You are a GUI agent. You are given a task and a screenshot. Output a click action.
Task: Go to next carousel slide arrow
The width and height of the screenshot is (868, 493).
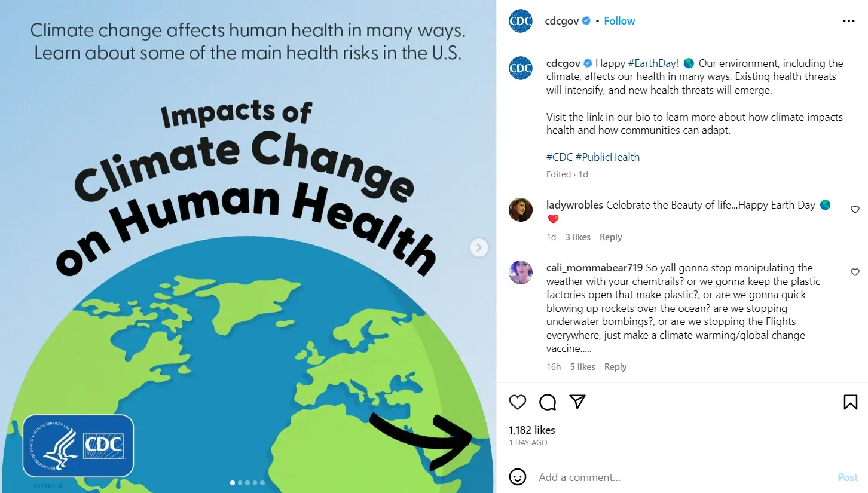point(479,247)
